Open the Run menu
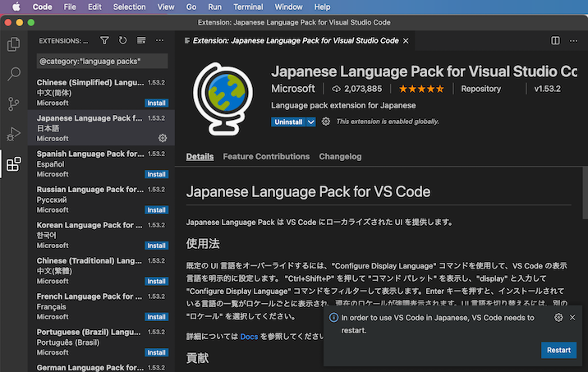Viewport: 588px width, 372px height. click(215, 7)
